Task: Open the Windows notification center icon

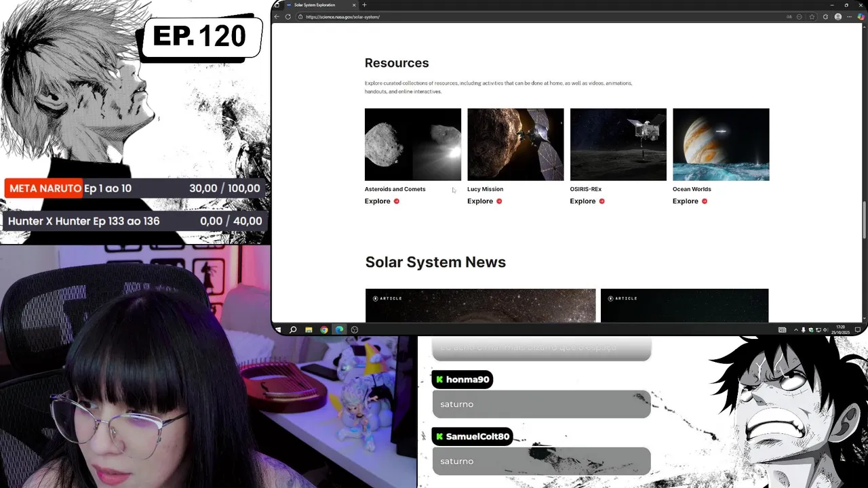Action: [x=858, y=330]
